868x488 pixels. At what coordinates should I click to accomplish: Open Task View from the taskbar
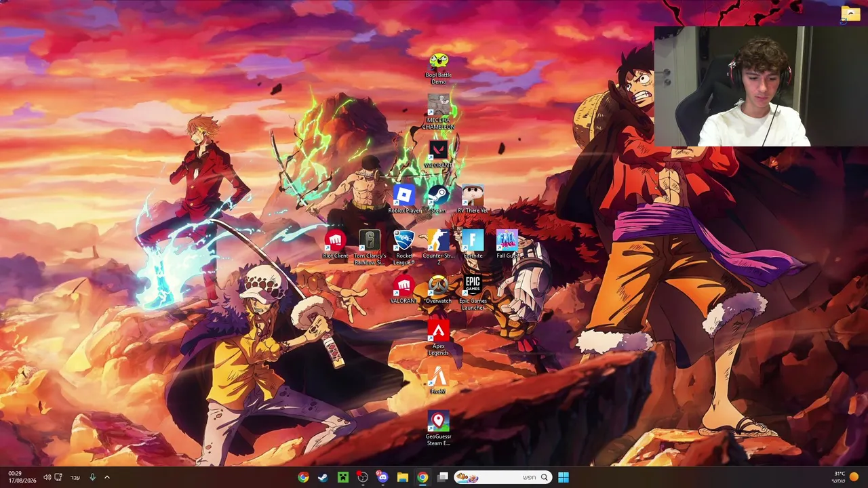coord(443,477)
